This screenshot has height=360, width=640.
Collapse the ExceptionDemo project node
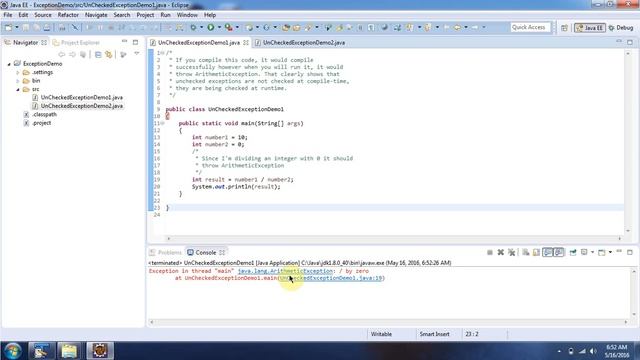pos(9,64)
